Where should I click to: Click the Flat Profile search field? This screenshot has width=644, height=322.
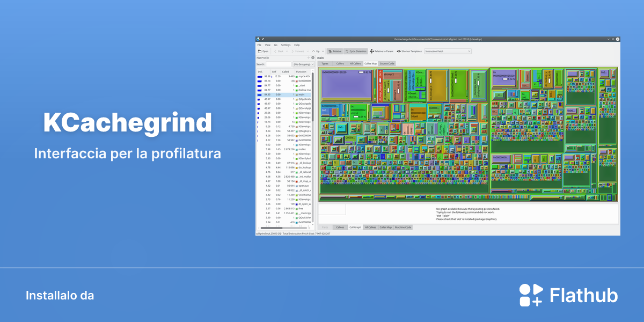pos(279,64)
